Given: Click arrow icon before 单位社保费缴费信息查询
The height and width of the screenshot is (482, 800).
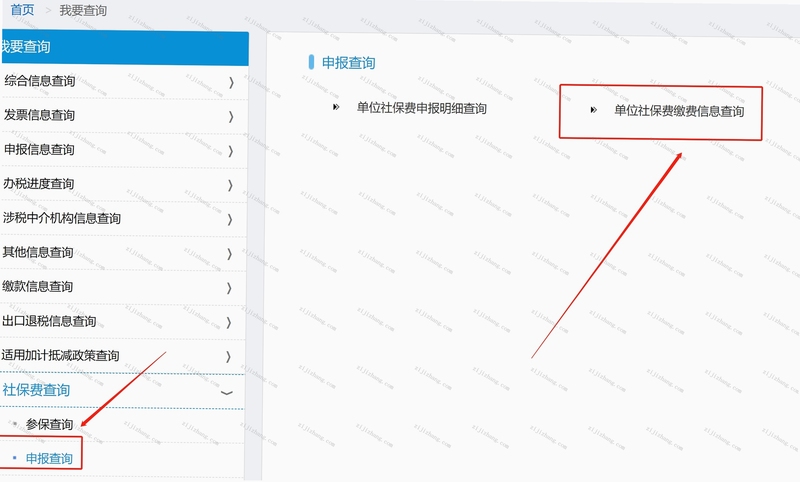Looking at the screenshot, I should point(593,110).
